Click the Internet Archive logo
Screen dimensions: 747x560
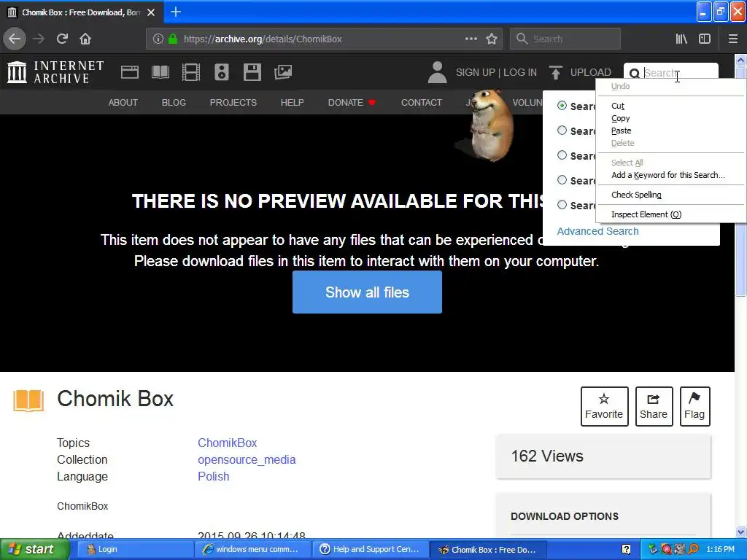pyautogui.click(x=55, y=72)
